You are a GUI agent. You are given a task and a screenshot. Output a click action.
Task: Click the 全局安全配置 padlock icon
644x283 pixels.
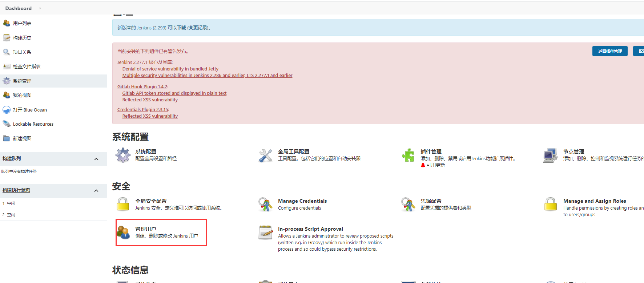pyautogui.click(x=123, y=204)
